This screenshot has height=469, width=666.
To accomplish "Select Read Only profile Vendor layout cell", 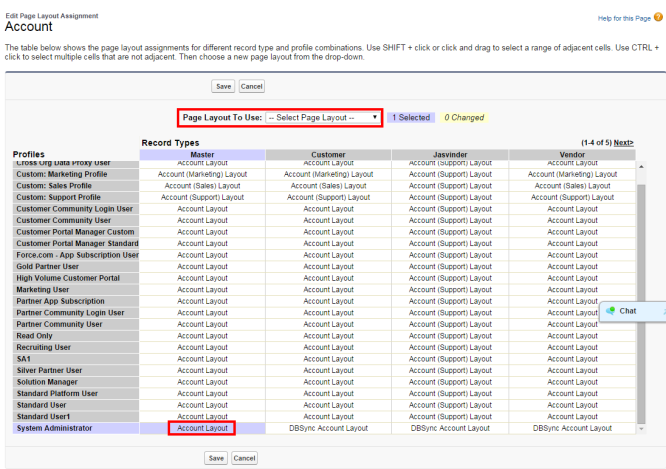I will point(573,337).
